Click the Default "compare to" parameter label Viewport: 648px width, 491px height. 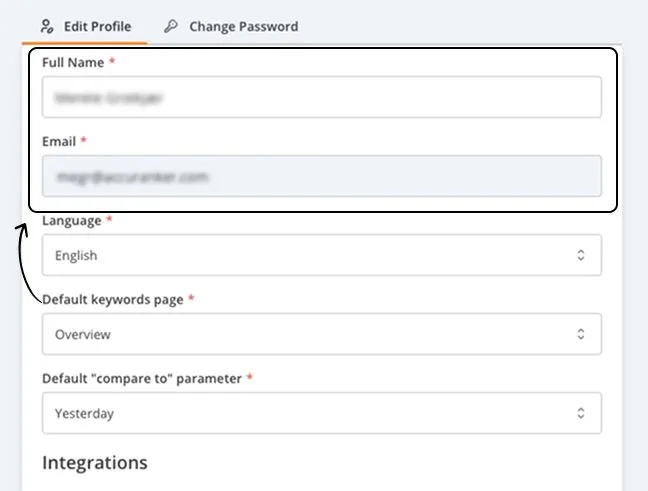[142, 378]
